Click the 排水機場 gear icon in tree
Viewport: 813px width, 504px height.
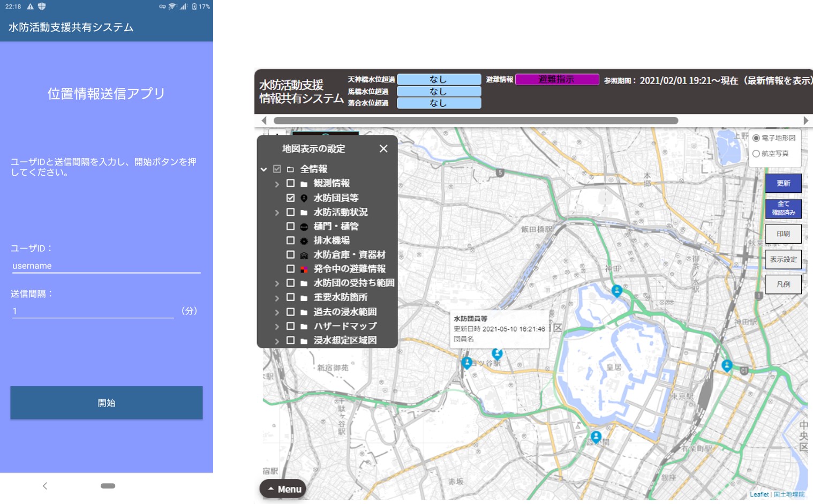[304, 241]
